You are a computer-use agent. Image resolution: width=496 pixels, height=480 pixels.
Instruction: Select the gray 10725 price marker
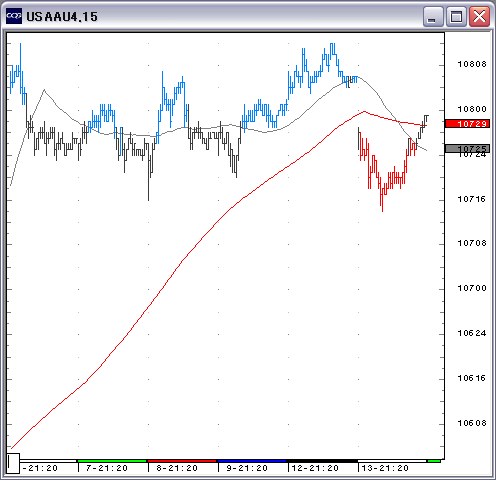467,148
